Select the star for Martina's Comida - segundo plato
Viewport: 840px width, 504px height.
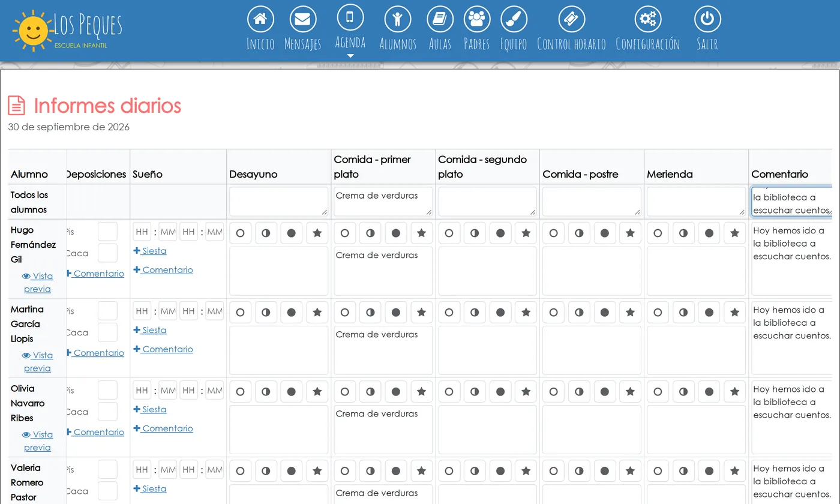(x=526, y=312)
